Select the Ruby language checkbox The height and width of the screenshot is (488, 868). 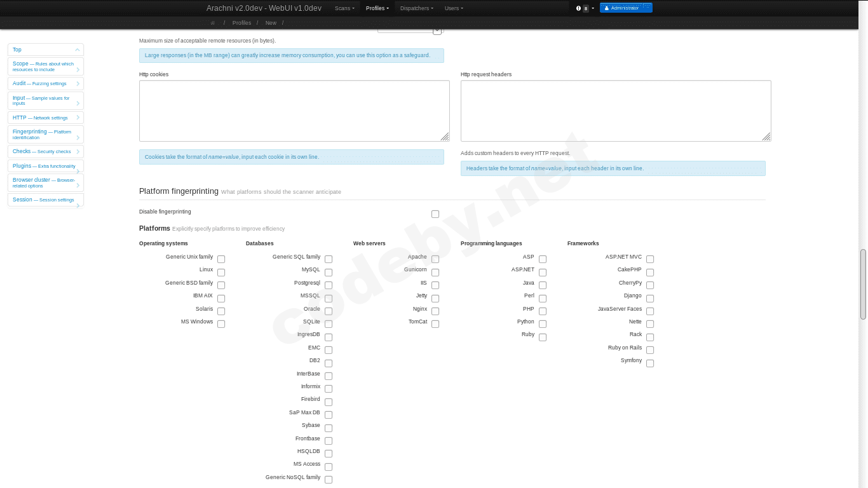[x=543, y=337]
